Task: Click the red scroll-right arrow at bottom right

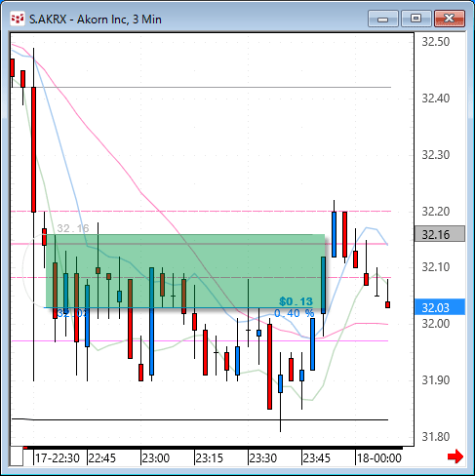Action: [455, 456]
